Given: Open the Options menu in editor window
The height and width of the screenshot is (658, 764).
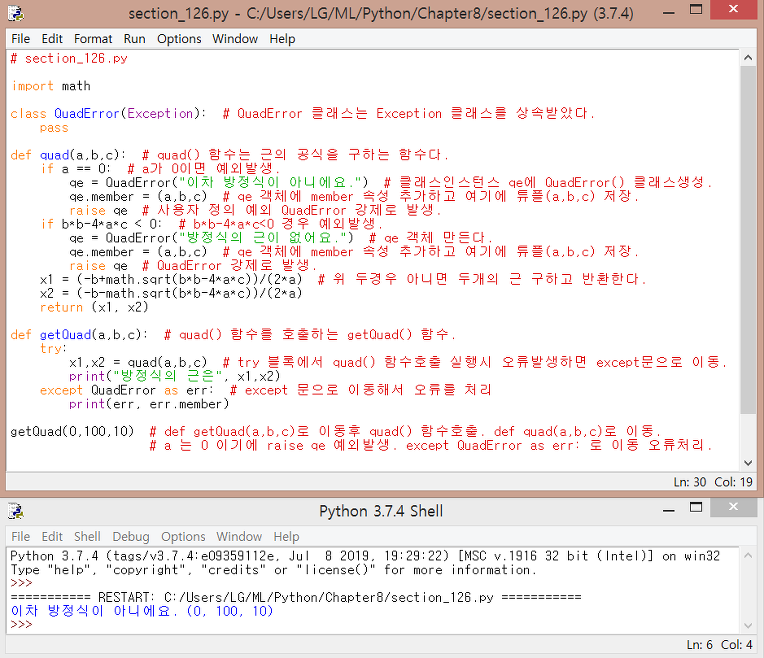Looking at the screenshot, I should (179, 39).
